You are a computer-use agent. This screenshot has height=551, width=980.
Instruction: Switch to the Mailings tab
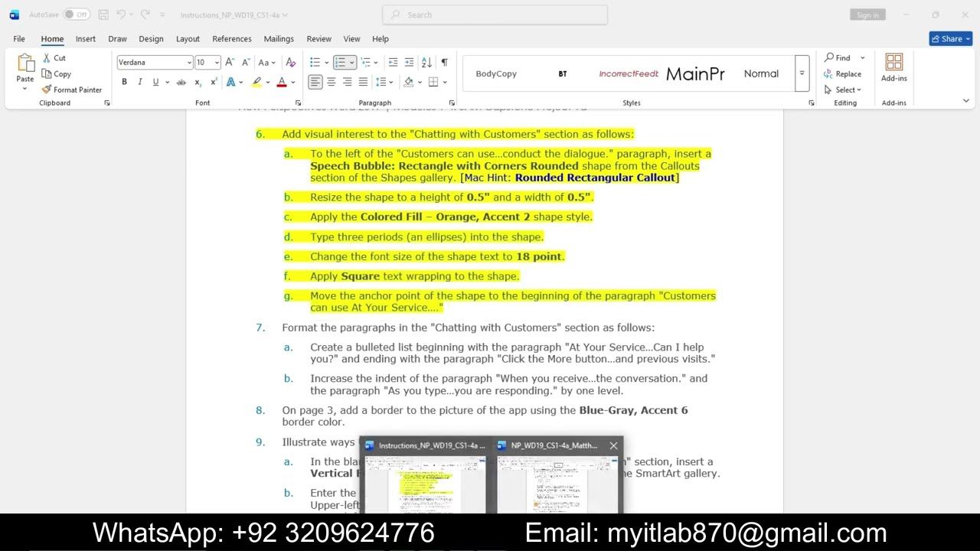point(279,38)
